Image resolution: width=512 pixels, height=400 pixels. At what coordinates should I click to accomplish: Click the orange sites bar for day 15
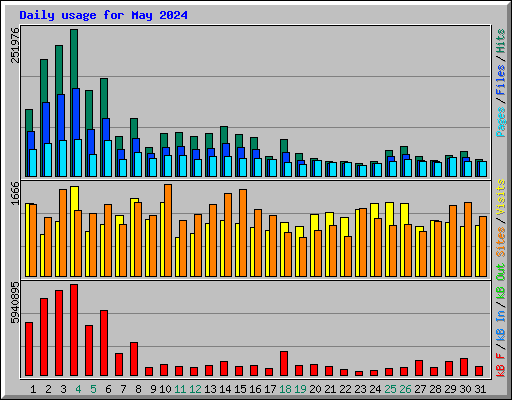coord(243,233)
